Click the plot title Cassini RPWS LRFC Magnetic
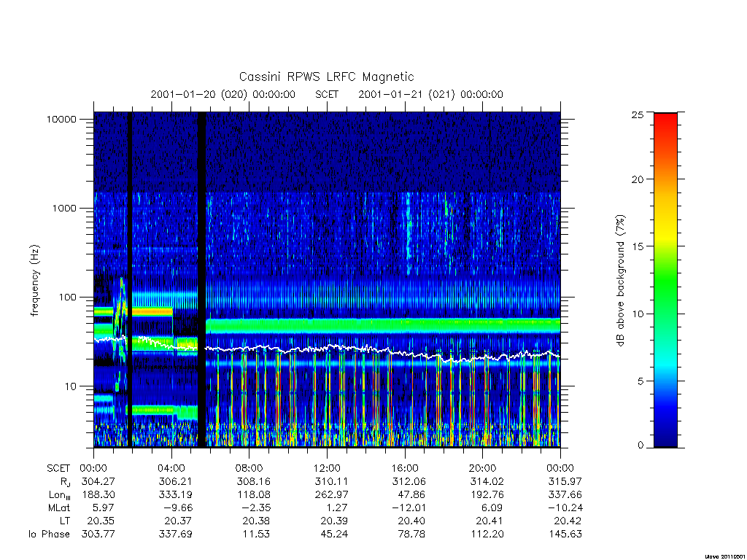This screenshot has height=560, width=747. tap(326, 77)
